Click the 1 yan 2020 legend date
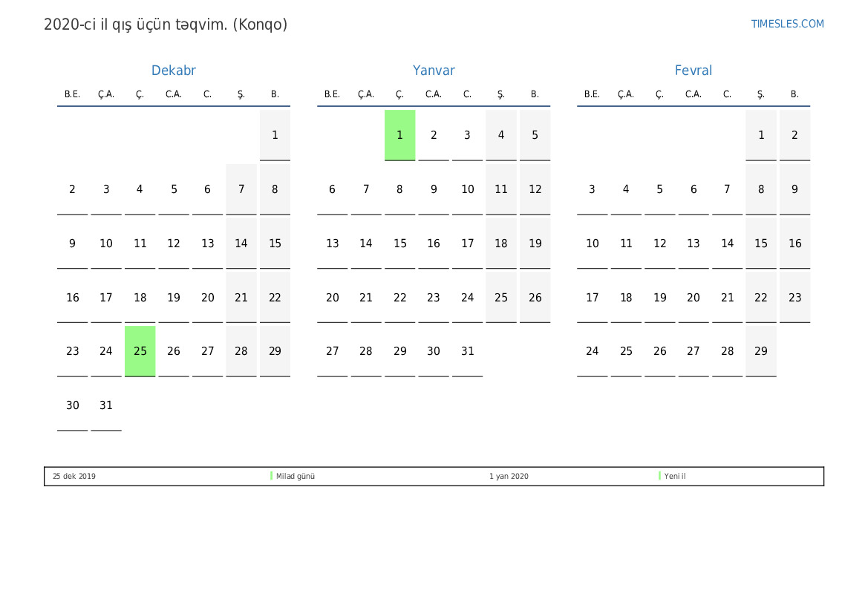Screen dimensions: 868x614 pyautogui.click(x=509, y=477)
